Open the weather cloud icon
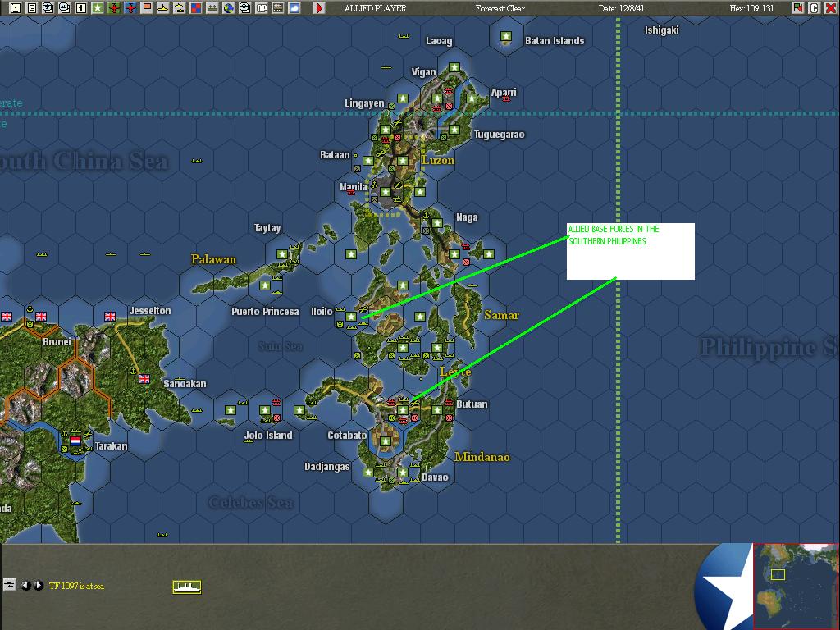The height and width of the screenshot is (630, 840). [294, 8]
